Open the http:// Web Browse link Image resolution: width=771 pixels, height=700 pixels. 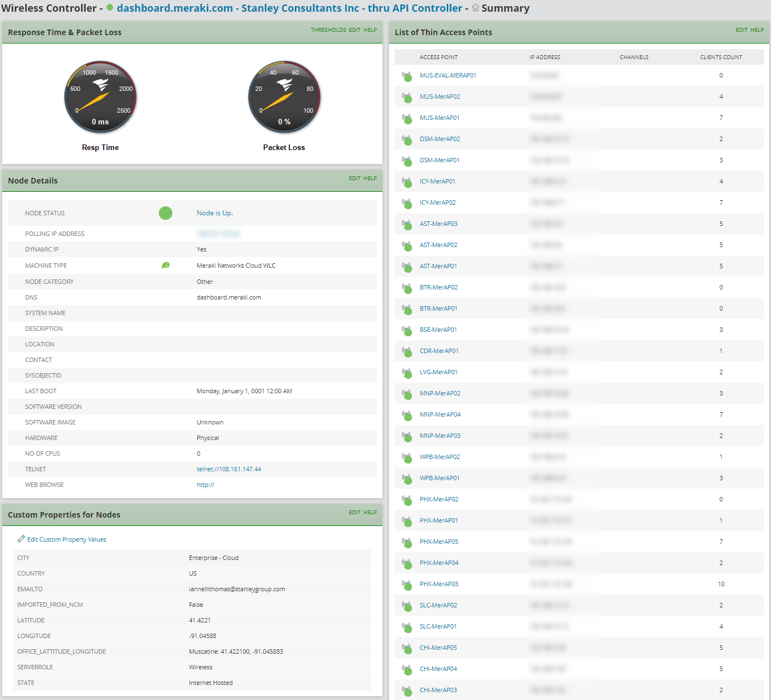tap(205, 485)
